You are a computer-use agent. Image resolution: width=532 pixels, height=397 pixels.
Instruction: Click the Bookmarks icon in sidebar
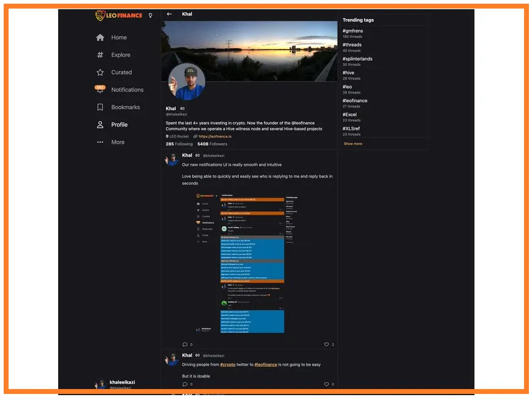(100, 107)
